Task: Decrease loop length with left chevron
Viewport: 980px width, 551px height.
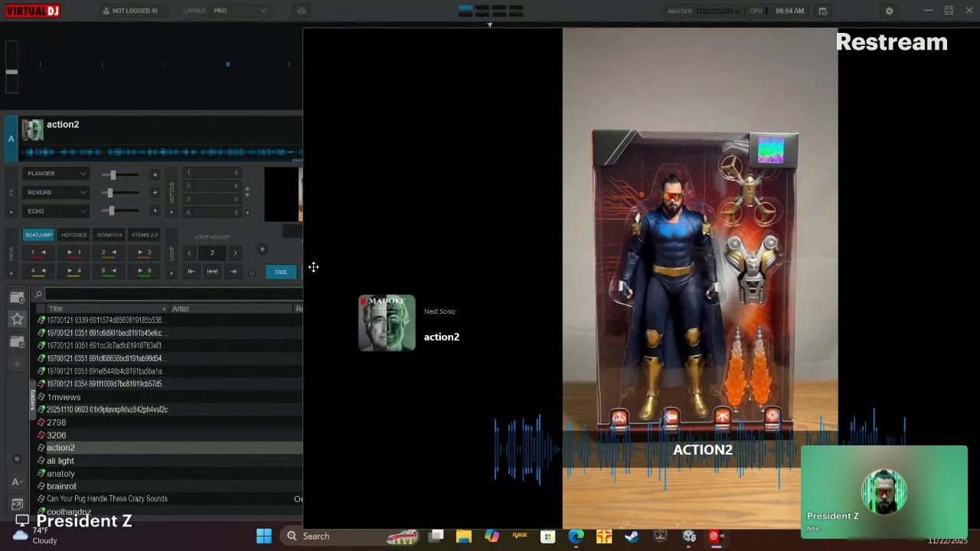Action: pos(189,253)
